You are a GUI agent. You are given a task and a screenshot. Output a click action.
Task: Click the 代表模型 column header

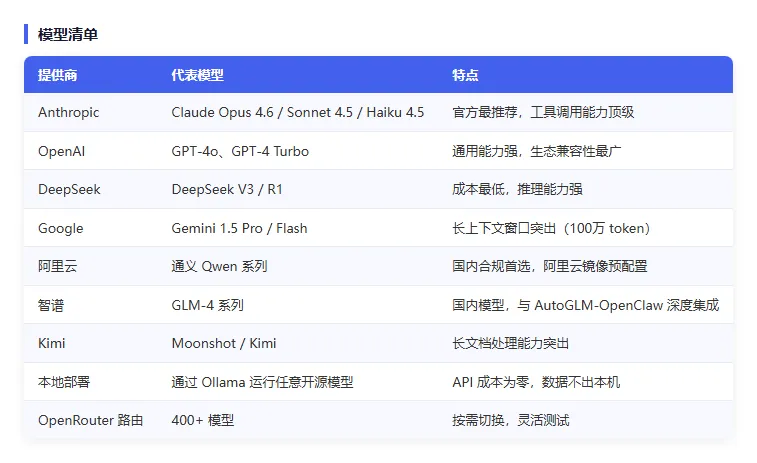pos(197,75)
